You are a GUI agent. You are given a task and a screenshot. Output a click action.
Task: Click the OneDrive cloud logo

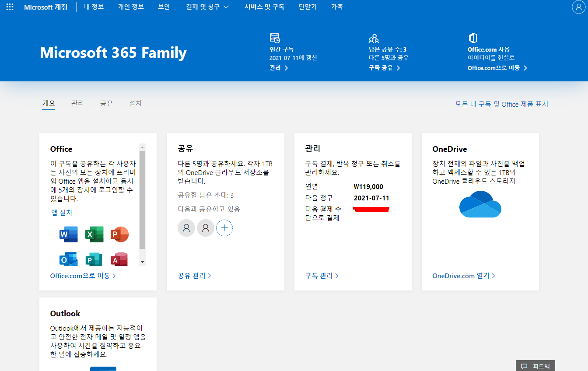click(x=480, y=204)
